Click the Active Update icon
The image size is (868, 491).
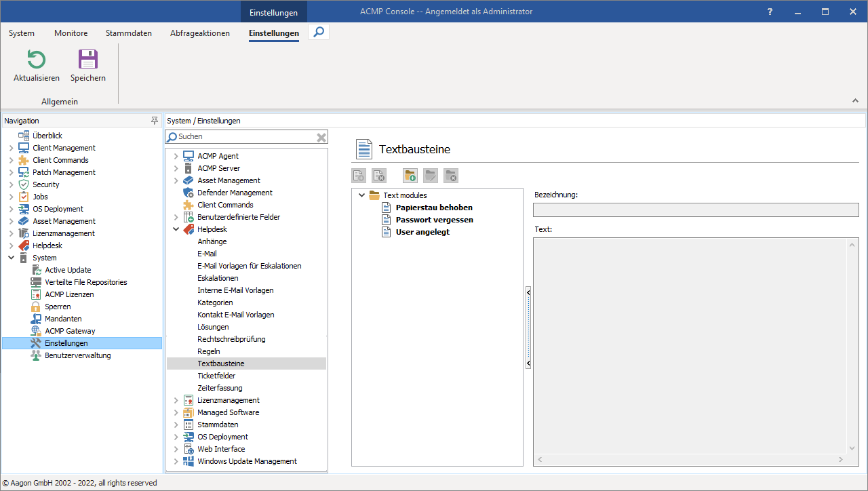tap(36, 270)
